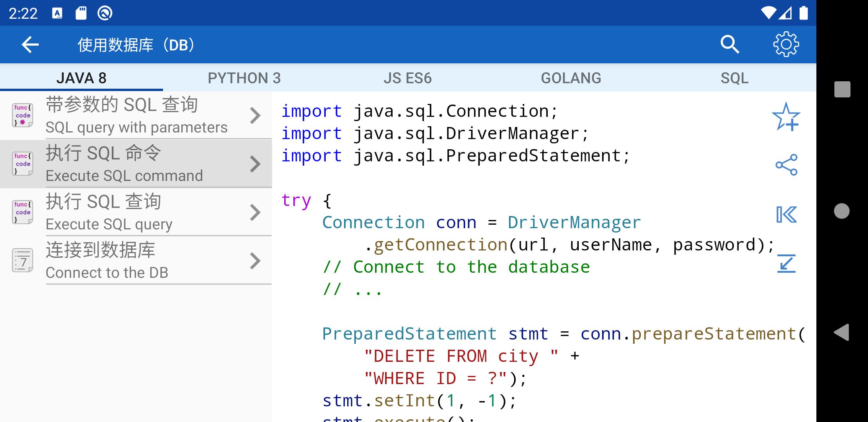Expand chevron for Execute SQL command
This screenshot has width=868, height=422.
(255, 164)
